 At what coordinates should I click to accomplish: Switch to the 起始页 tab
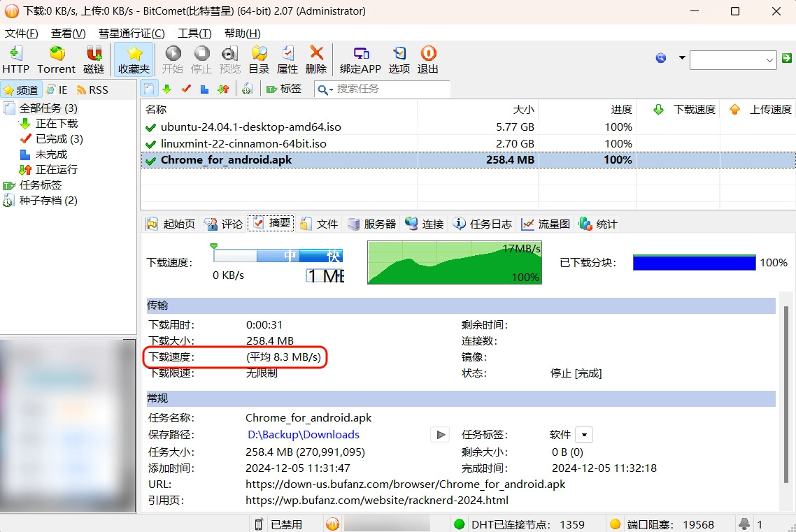point(171,224)
